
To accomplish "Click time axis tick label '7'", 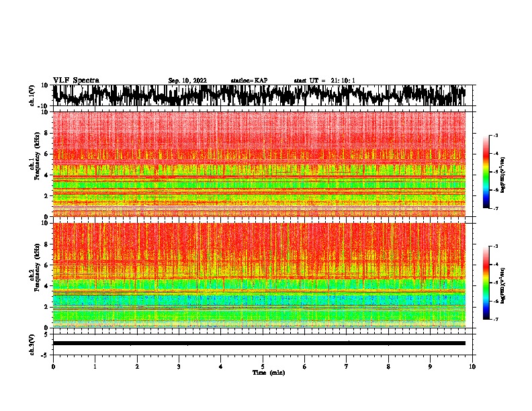I will 347,367.
